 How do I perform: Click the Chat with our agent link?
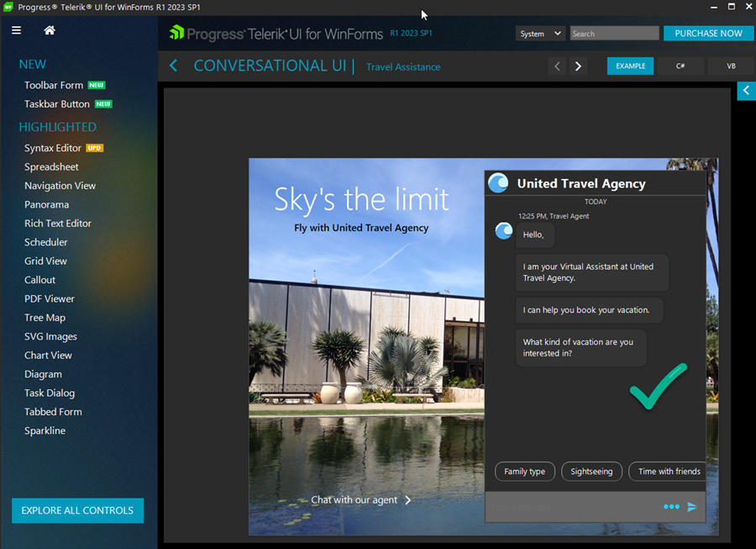pos(354,500)
